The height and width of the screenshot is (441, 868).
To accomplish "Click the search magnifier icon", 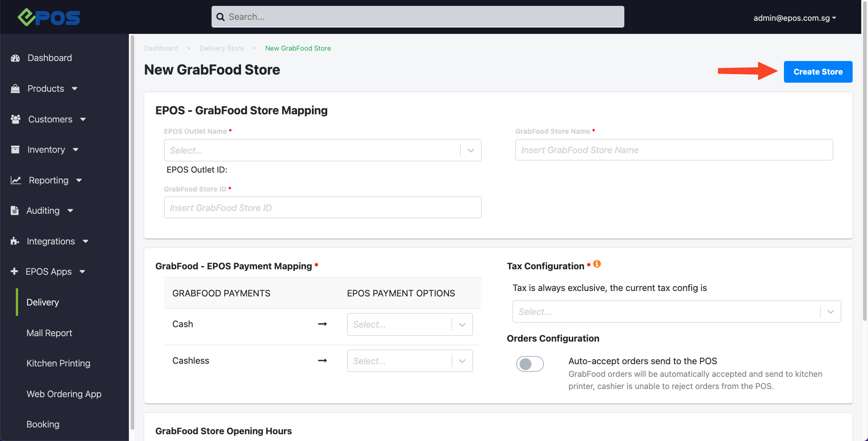I will point(221,17).
